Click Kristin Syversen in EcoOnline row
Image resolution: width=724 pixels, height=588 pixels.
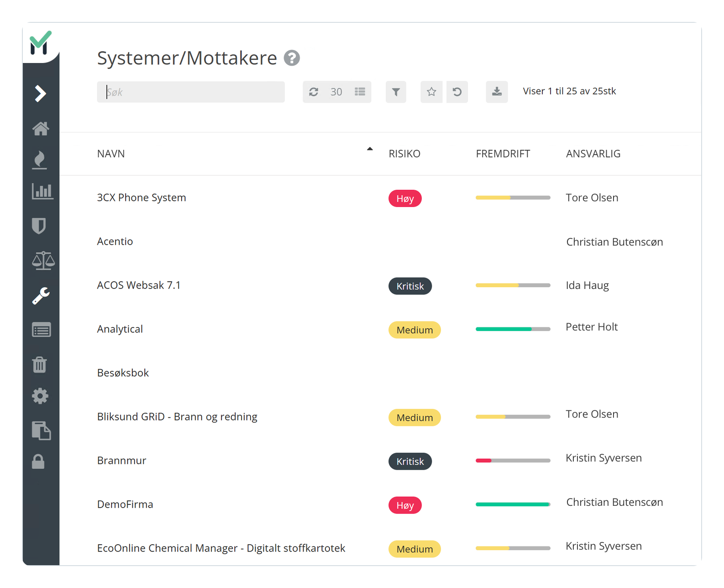604,546
